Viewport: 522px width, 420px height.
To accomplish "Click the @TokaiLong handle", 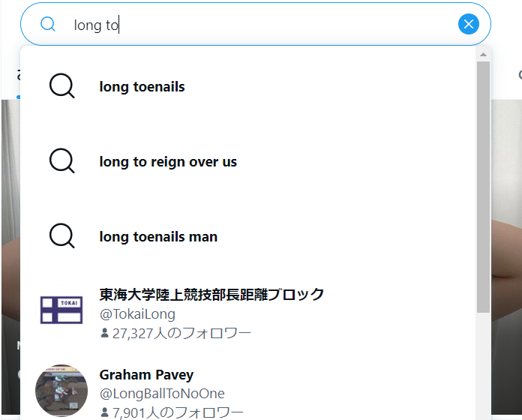I will (x=137, y=314).
